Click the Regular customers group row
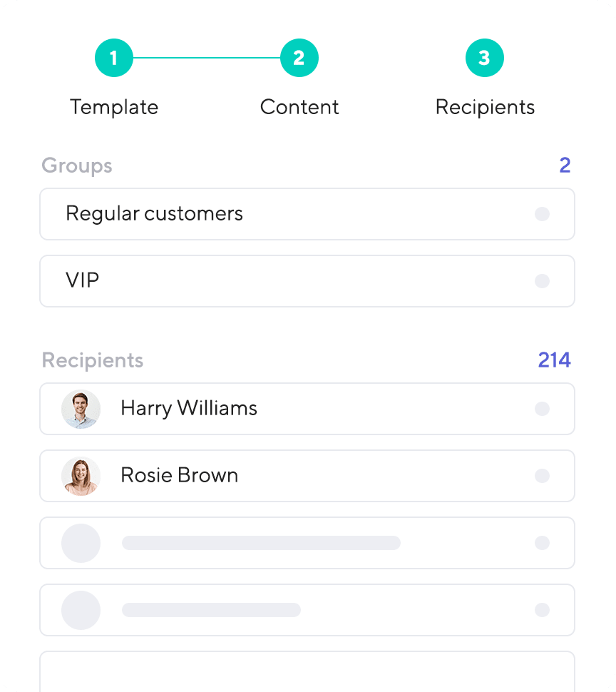The image size is (616, 692). 307,214
